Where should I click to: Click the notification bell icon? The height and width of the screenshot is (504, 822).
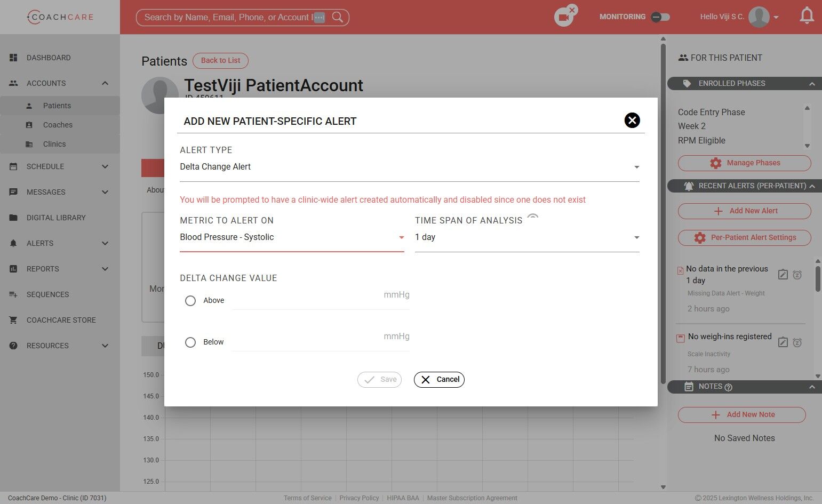point(807,16)
